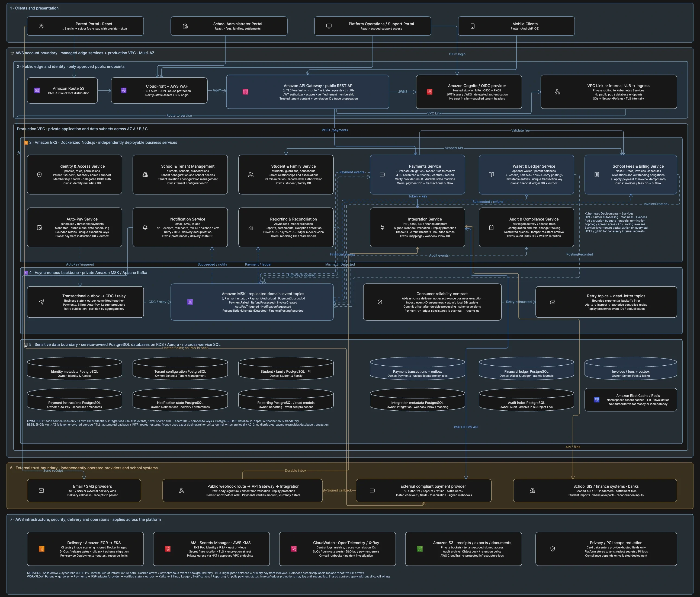Click the clipboard icon in Audit & Compliance Service
700x597 pixels.
click(x=491, y=228)
